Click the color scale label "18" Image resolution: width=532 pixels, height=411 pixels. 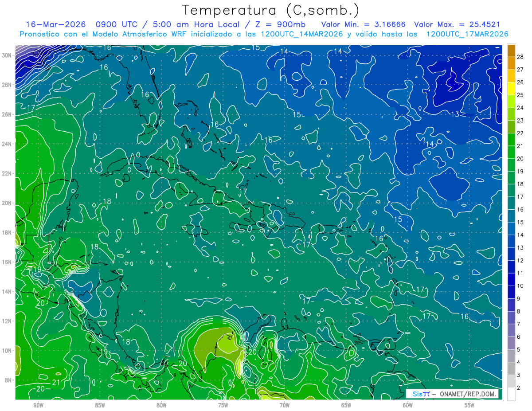coord(520,184)
